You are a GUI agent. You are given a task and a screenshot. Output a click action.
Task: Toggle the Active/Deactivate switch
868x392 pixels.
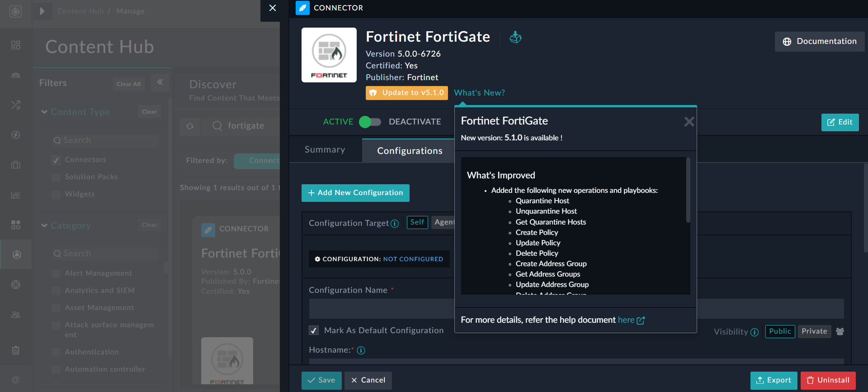tap(370, 122)
